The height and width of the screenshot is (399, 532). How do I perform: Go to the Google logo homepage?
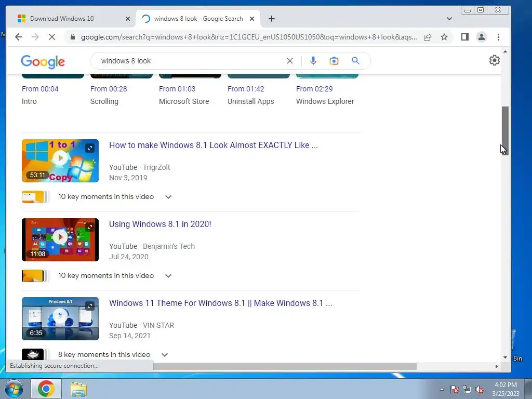pos(43,62)
